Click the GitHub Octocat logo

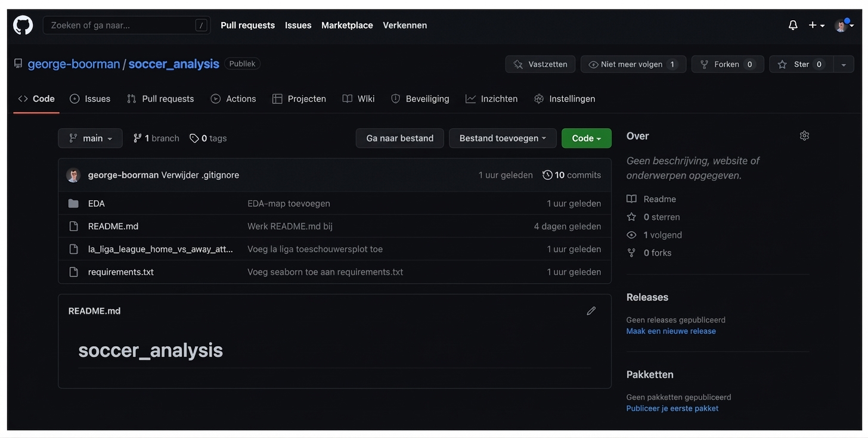[23, 25]
